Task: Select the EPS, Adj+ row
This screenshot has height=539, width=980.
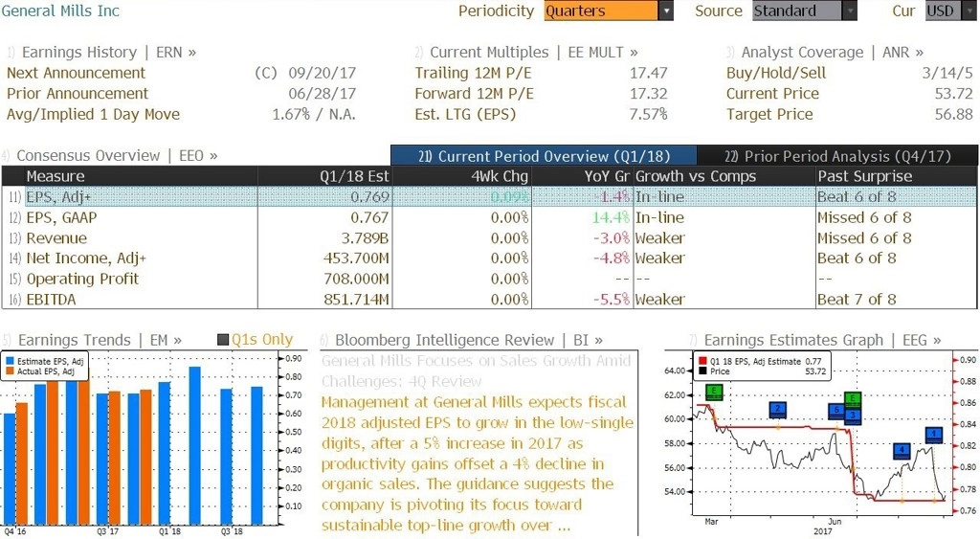Action: 489,196
